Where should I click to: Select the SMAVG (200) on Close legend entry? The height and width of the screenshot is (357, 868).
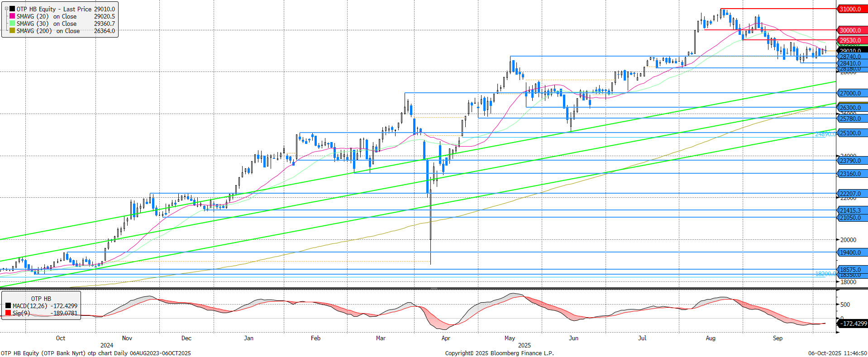pyautogui.click(x=48, y=31)
